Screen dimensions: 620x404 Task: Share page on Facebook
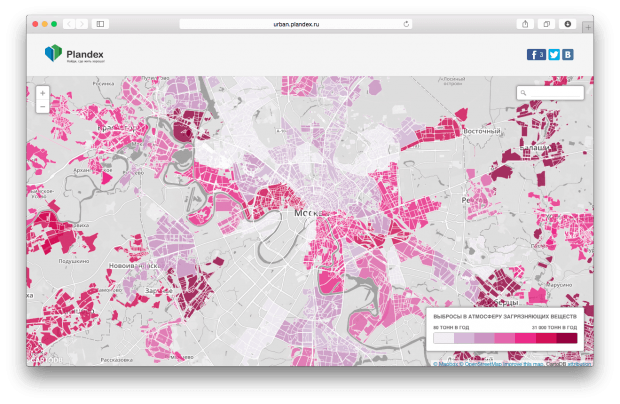coord(536,55)
